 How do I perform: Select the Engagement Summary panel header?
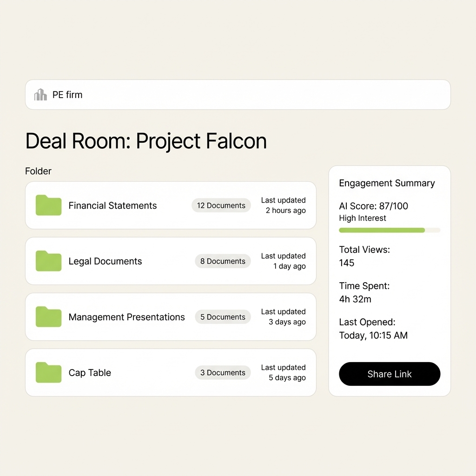tap(387, 183)
